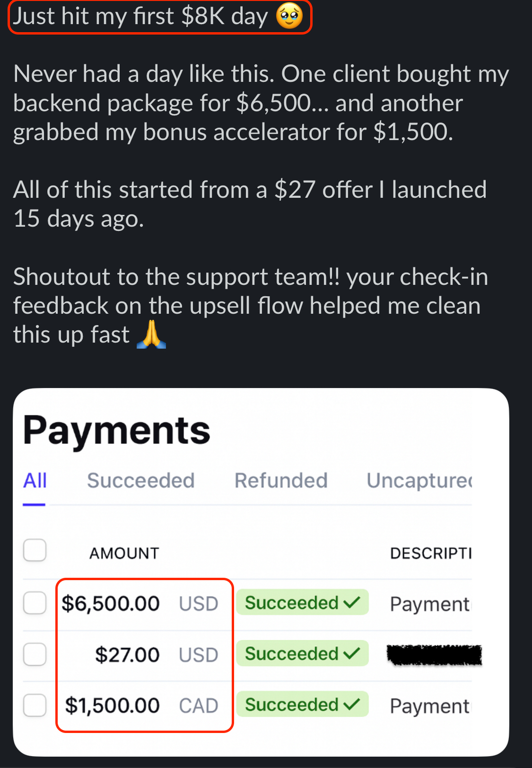532x768 pixels.
Task: Click the checkmark on the $1,500.00 Succeeded badge
Action: 352,705
